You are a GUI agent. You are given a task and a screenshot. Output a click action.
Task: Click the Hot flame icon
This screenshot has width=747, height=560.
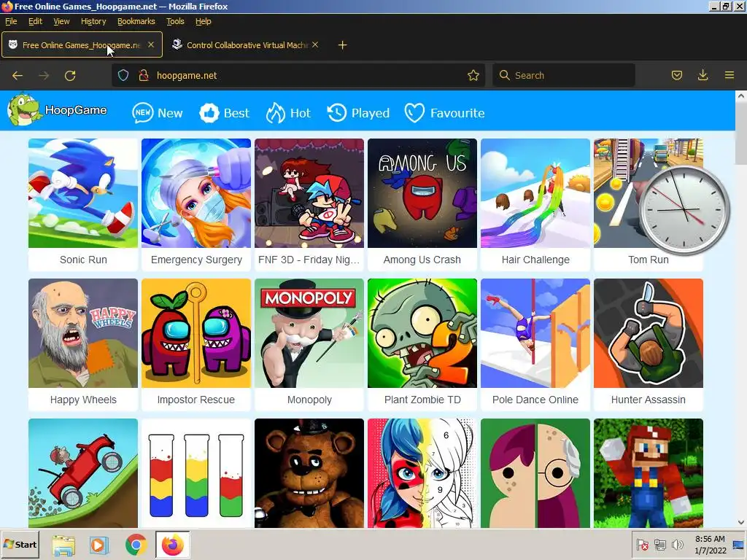coord(275,113)
